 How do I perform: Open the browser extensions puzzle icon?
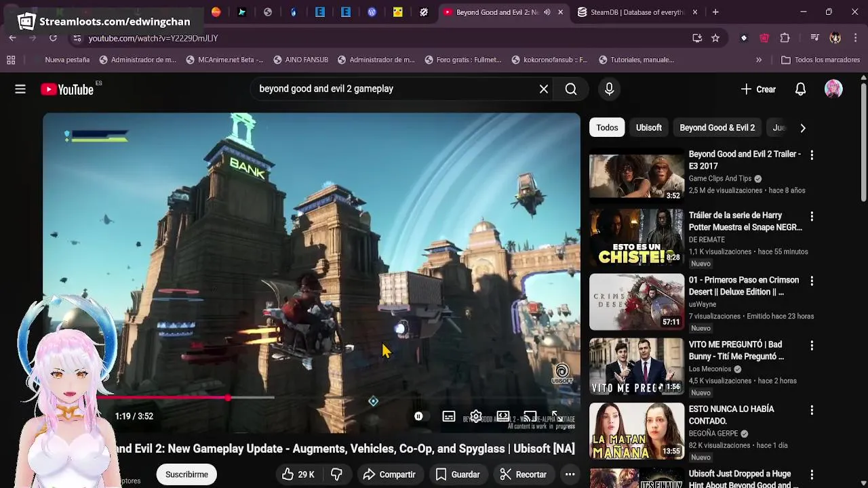(x=785, y=38)
